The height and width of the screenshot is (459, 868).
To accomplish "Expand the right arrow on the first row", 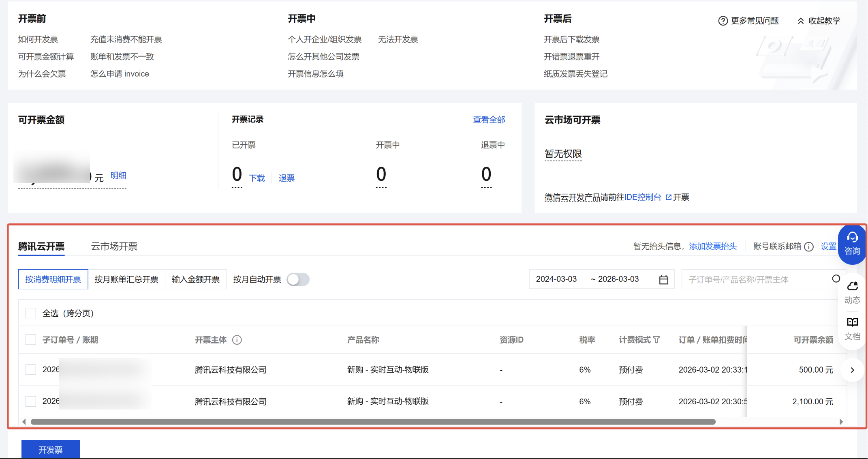I will [852, 370].
